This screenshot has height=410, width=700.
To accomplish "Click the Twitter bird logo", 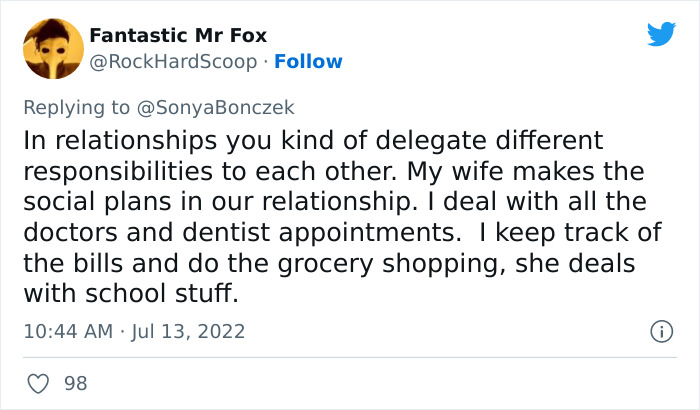I will [x=660, y=35].
